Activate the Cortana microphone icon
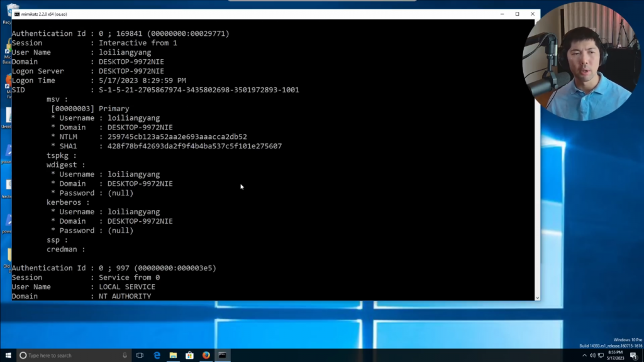 [125, 356]
